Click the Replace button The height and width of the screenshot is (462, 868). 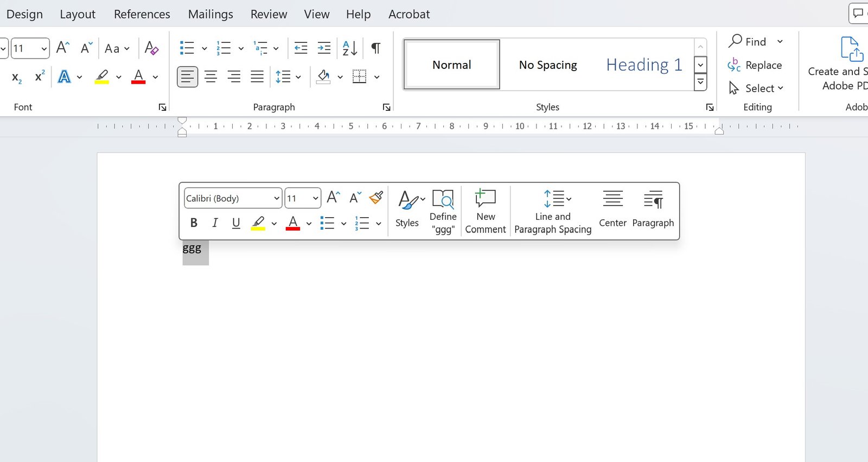(x=755, y=65)
